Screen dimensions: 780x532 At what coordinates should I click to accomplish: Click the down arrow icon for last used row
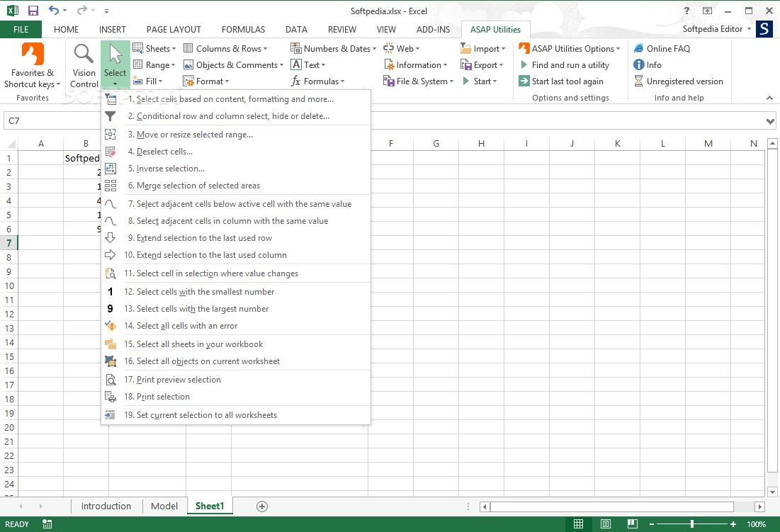[111, 237]
